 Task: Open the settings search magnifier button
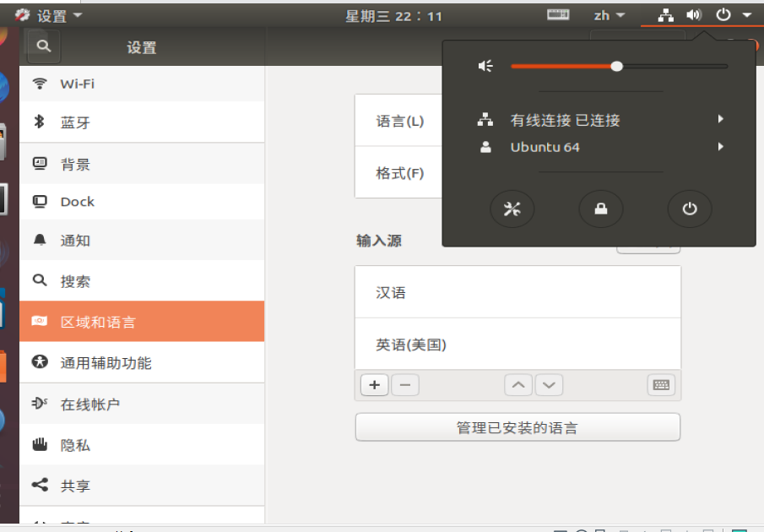pyautogui.click(x=44, y=46)
